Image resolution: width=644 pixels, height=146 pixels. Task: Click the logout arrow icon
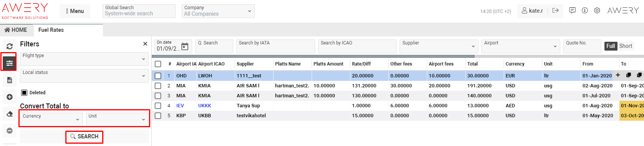tap(555, 10)
